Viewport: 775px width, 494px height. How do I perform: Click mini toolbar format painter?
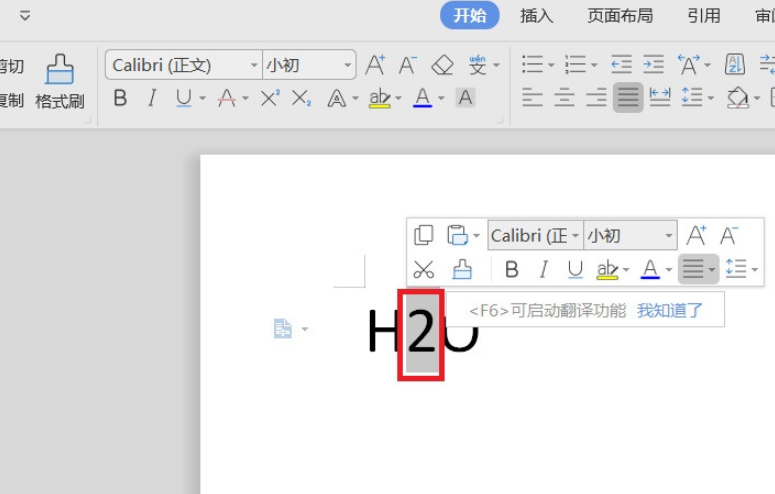tap(462, 269)
